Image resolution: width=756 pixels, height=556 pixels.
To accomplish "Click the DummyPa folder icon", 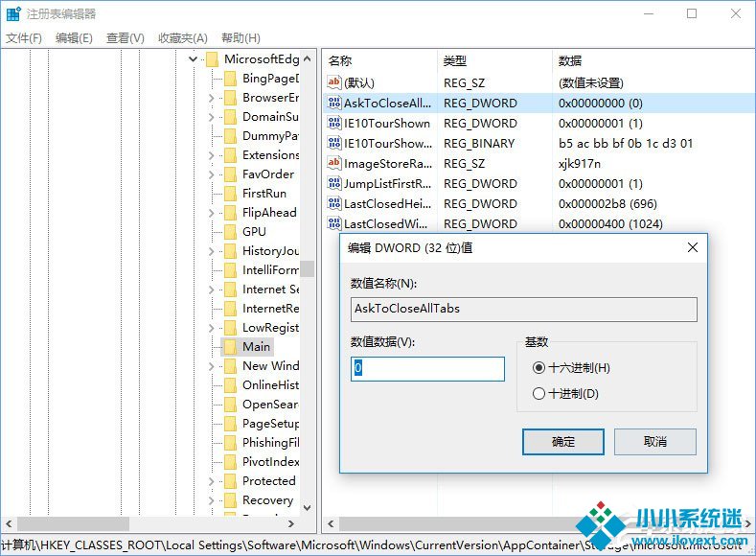I will pyautogui.click(x=231, y=136).
